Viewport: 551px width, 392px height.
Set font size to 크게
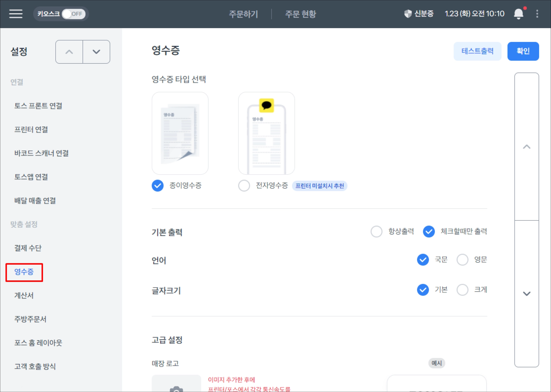click(x=462, y=290)
